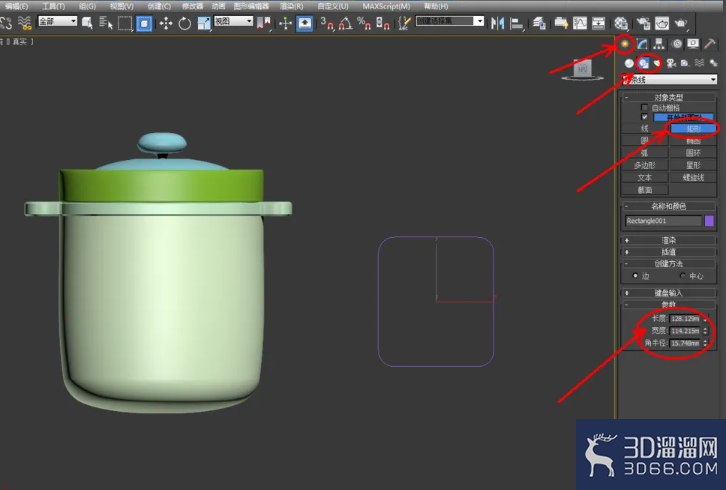Open Render Setup teapot icon

643,23
